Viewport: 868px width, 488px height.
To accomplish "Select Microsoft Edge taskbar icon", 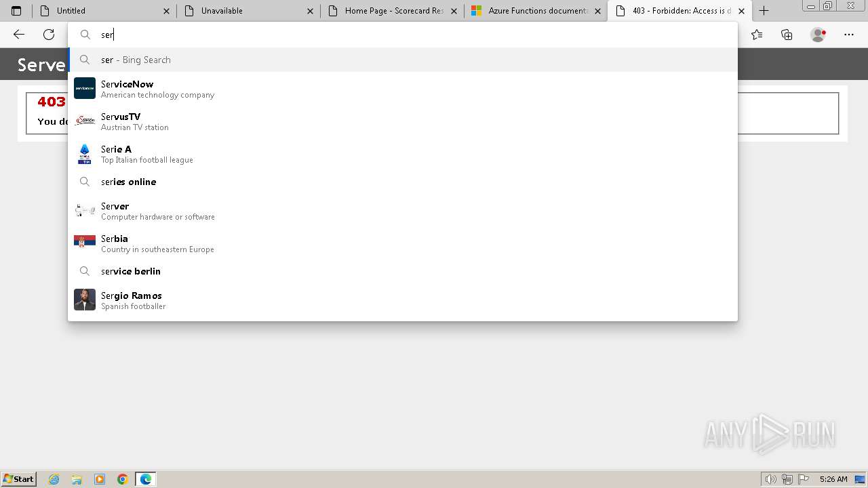I will click(x=146, y=479).
